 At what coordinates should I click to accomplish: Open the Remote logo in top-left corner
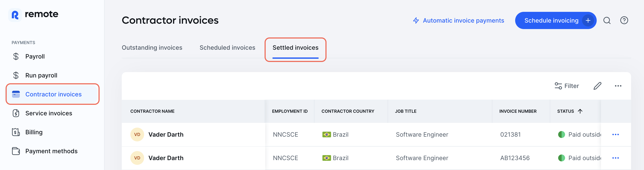pos(15,14)
